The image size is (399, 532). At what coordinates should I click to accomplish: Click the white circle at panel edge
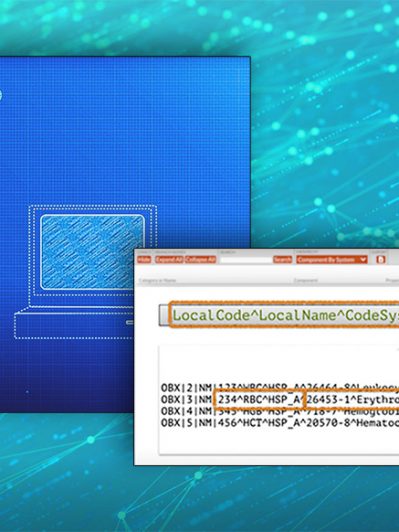[x=0, y=95]
